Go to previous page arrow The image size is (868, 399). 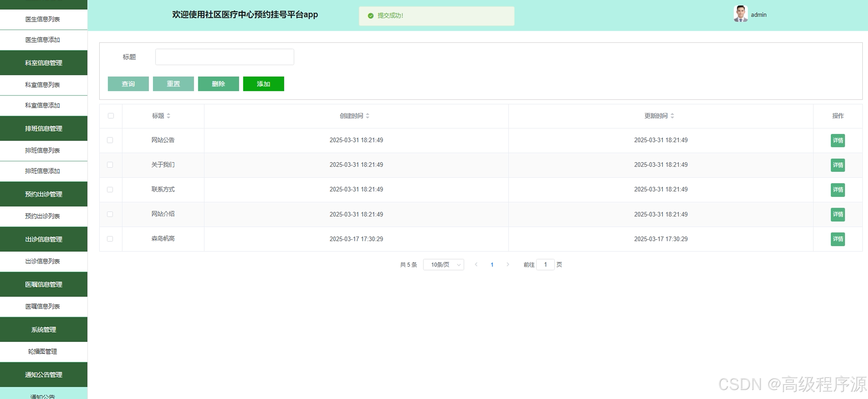[x=476, y=265]
